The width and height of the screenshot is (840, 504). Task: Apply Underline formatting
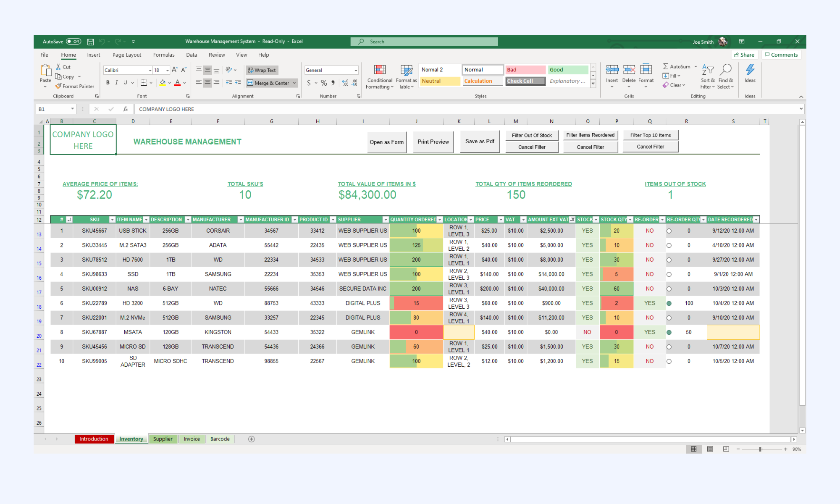pos(125,83)
